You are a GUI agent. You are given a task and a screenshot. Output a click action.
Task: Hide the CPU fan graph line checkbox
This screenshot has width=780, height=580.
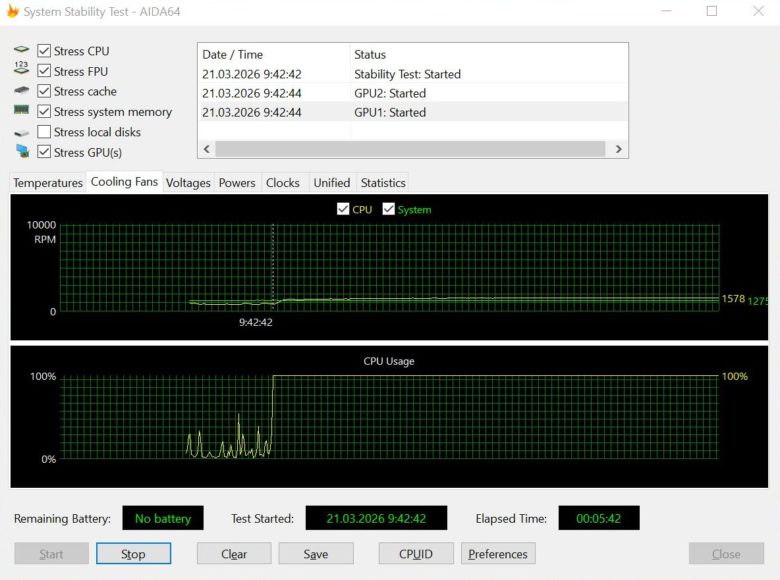pos(343,209)
